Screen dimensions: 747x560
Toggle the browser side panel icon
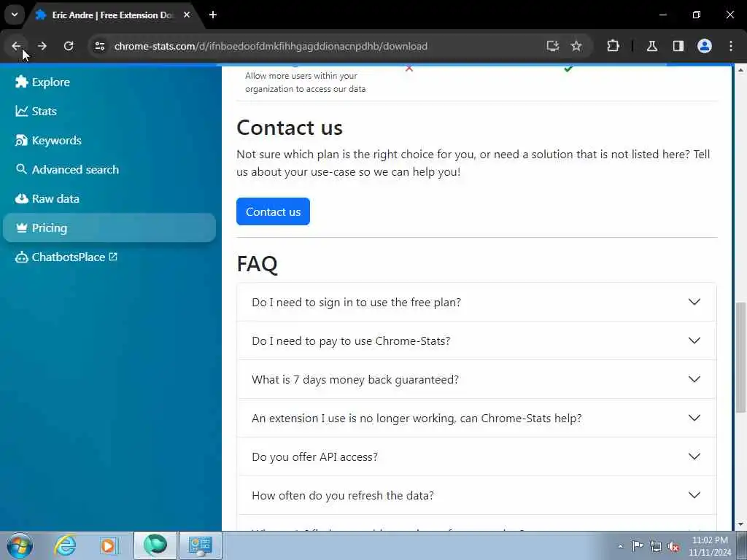[678, 46]
